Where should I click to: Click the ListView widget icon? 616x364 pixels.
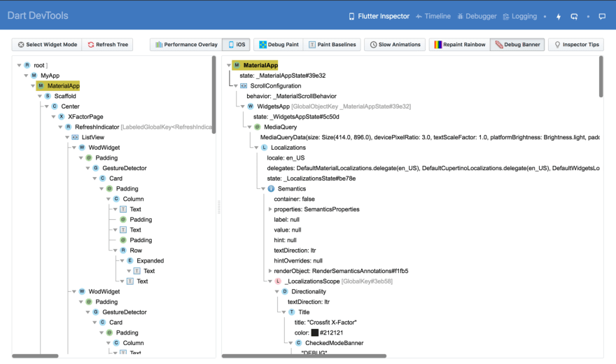[75, 137]
